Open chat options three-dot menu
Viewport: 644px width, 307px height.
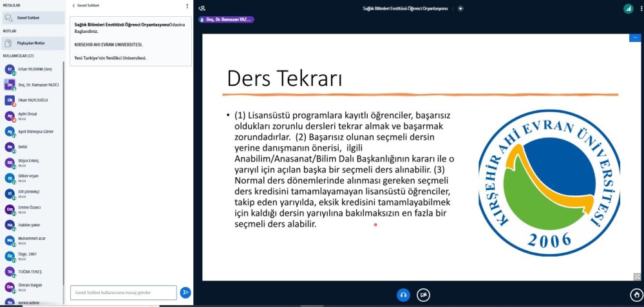(x=187, y=6)
